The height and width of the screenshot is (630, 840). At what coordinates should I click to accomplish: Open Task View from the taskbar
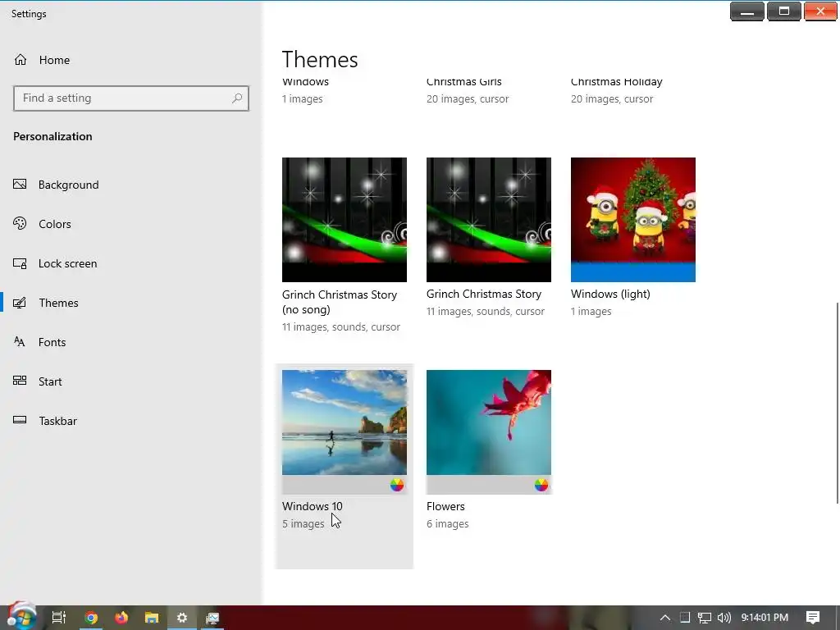point(59,618)
